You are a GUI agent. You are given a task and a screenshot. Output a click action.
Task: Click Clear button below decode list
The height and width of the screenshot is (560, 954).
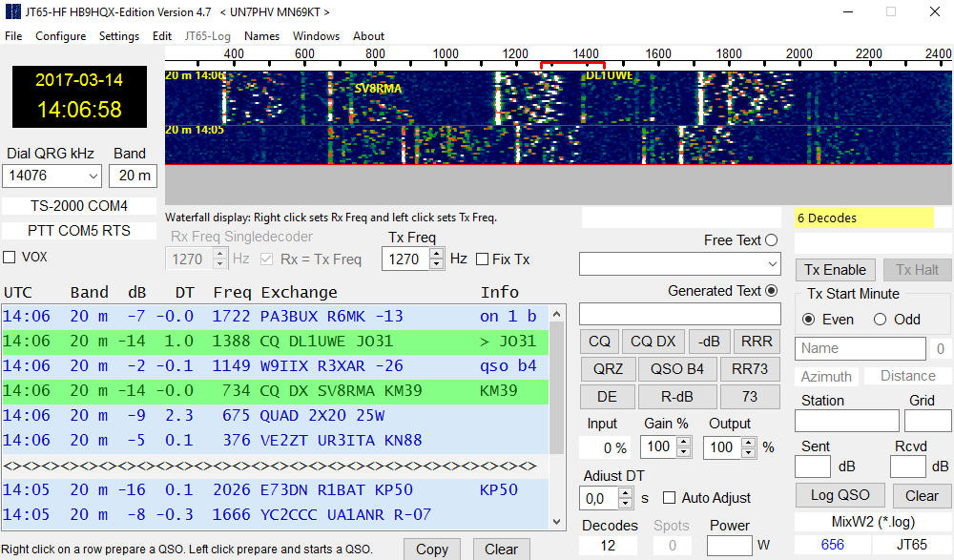(x=501, y=550)
